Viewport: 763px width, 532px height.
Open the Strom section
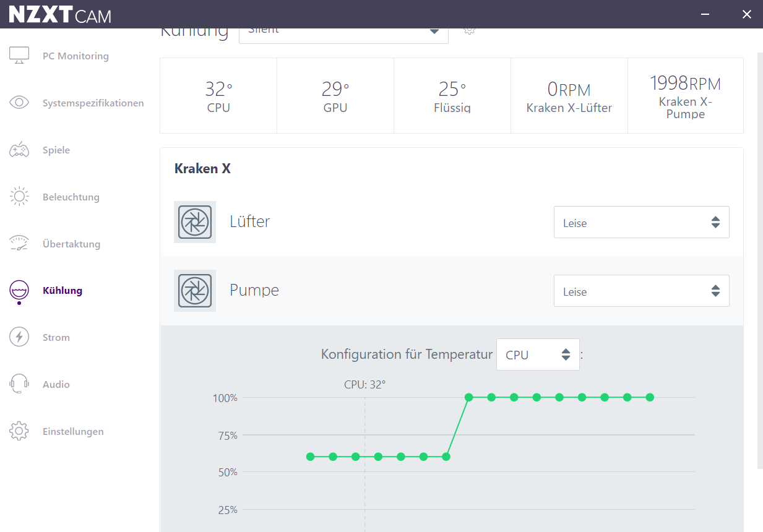coord(56,337)
